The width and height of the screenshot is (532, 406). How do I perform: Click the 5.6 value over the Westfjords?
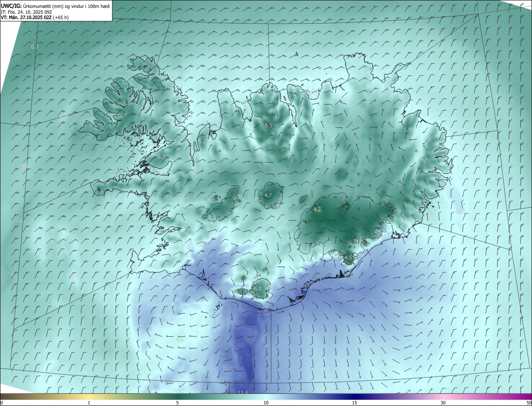coord(127,103)
